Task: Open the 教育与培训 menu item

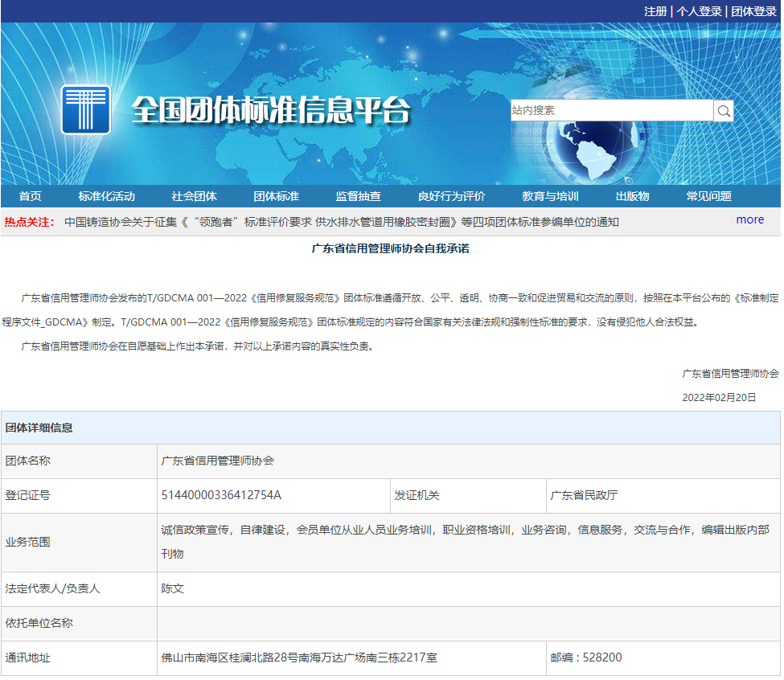Action: tap(550, 197)
